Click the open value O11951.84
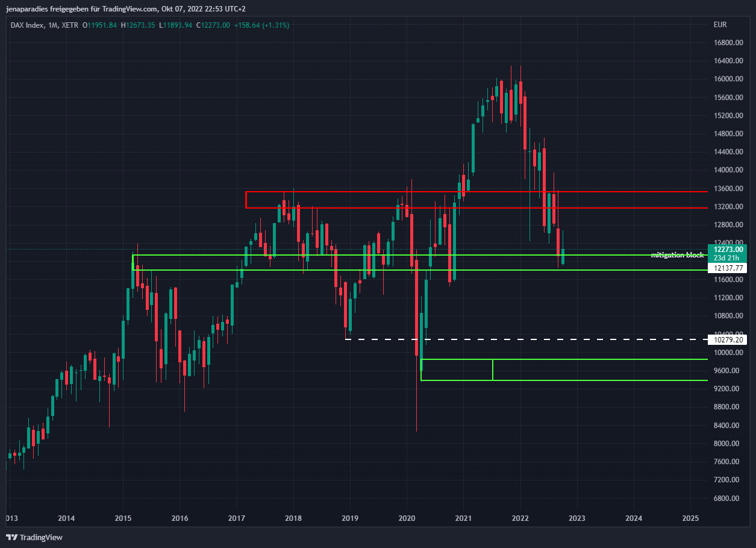756x548 pixels. coord(100,25)
